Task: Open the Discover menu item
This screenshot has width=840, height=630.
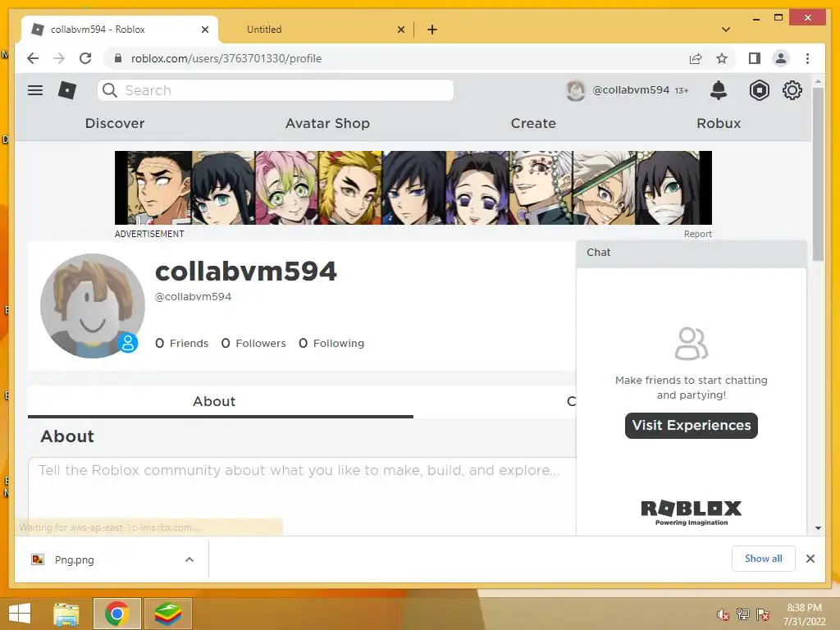Action: (115, 123)
